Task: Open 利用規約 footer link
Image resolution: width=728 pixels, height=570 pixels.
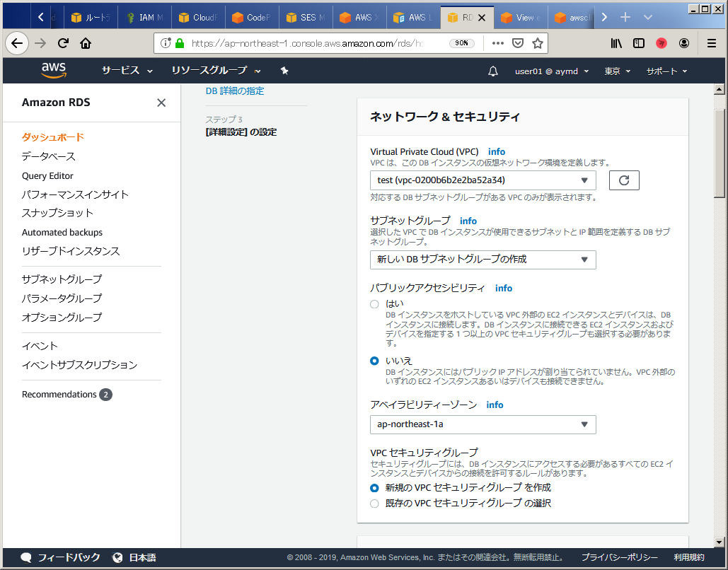Action: 689,557
